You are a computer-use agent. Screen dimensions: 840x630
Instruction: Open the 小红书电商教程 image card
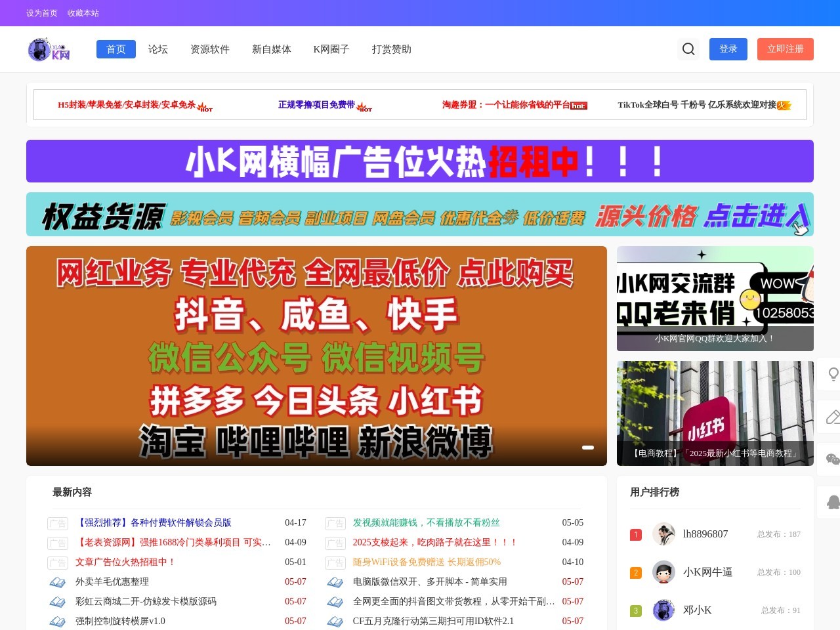coord(715,413)
